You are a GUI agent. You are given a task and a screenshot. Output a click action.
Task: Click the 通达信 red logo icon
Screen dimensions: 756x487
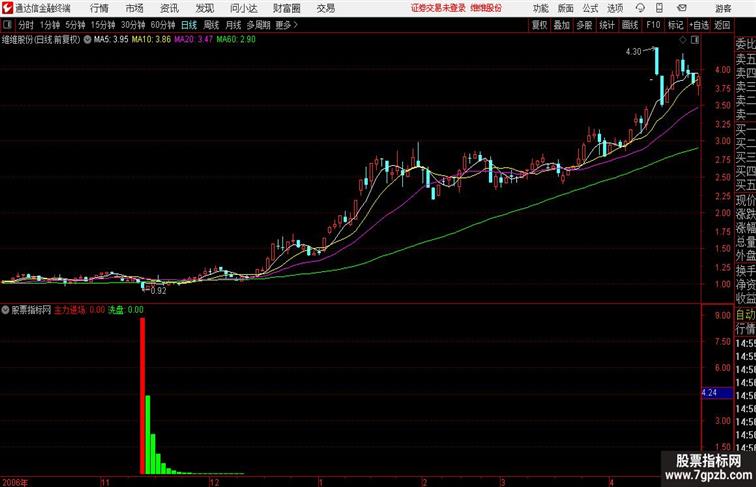click(7, 8)
